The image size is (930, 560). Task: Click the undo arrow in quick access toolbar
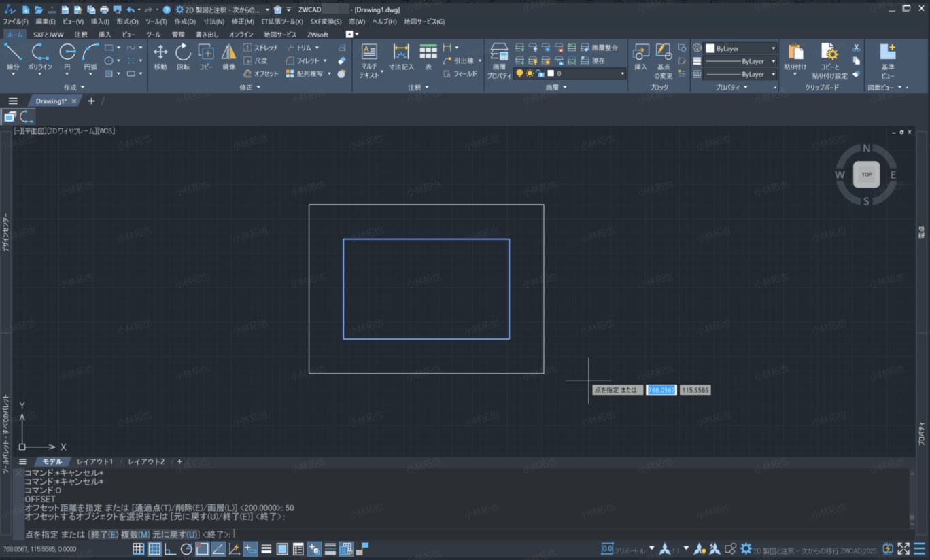130,10
